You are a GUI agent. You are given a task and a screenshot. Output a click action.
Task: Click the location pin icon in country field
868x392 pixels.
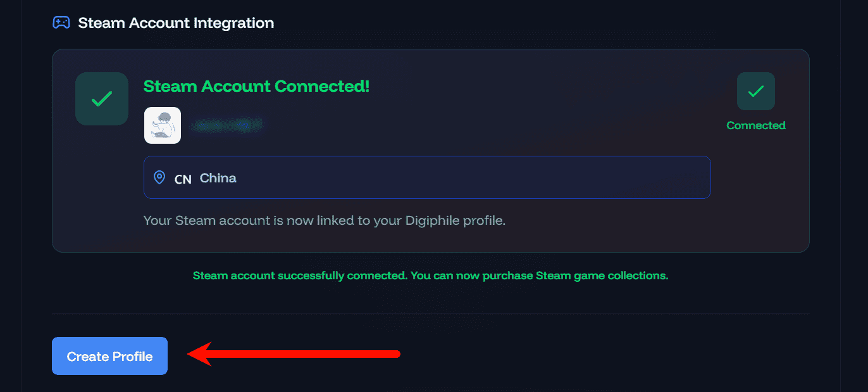160,177
